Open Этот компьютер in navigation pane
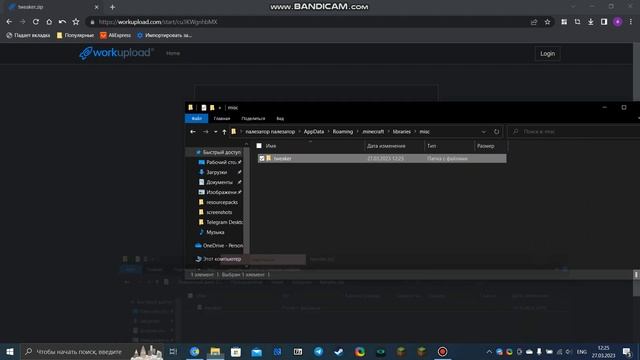The width and height of the screenshot is (640, 360). [218, 259]
